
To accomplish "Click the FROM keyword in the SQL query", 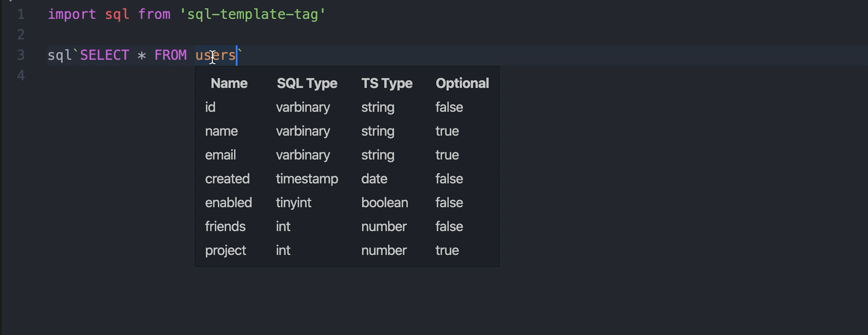I will click(x=170, y=55).
